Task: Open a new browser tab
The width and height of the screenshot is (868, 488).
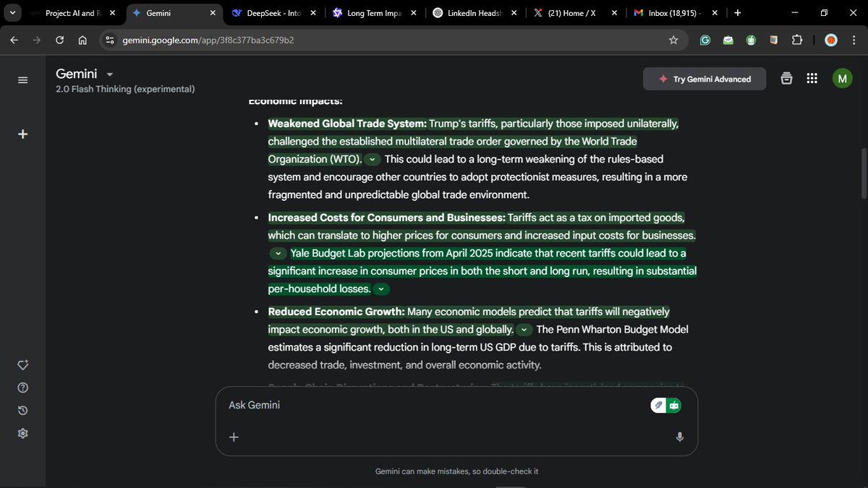Action: click(737, 13)
